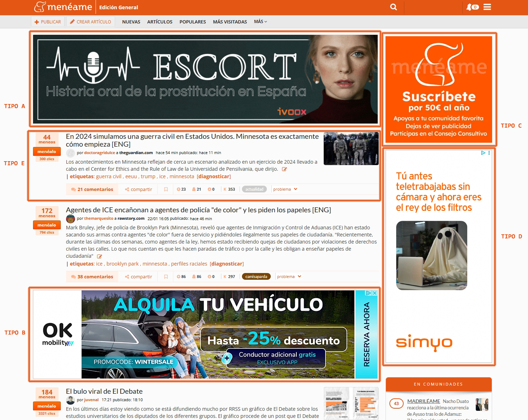The image size is (528, 420).
Task: Close the OK Mobility banner ad
Action: click(x=374, y=293)
